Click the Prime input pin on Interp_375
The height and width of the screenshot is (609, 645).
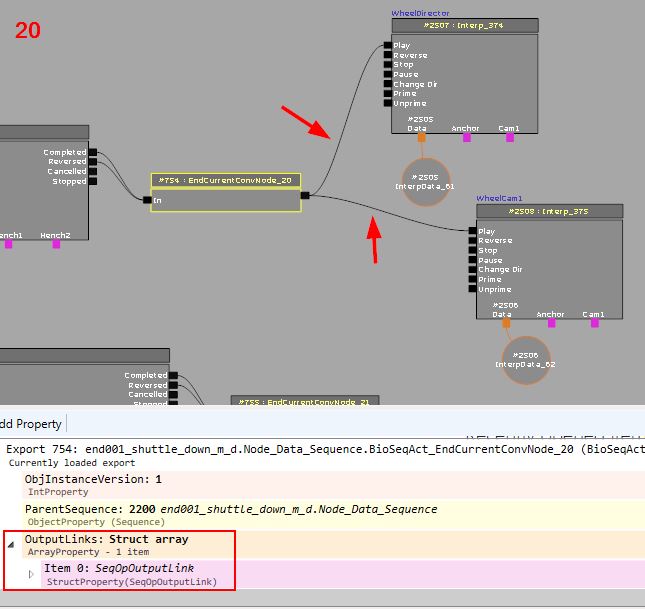tap(473, 279)
